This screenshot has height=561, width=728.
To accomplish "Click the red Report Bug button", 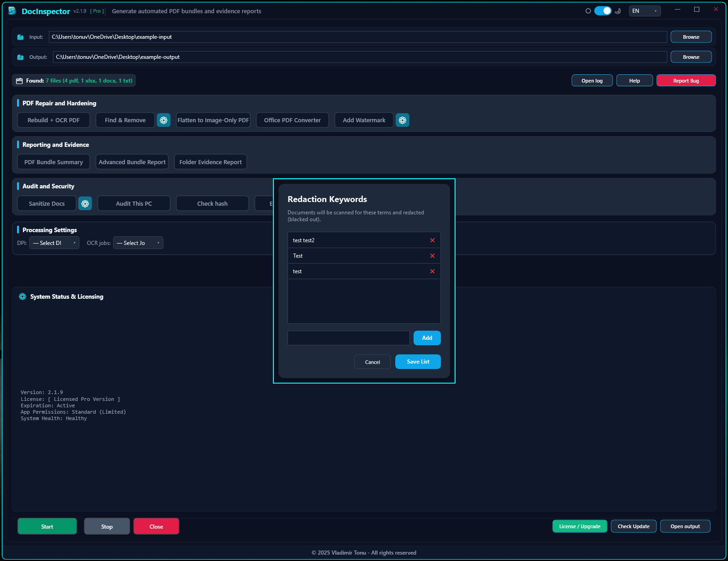I will [x=686, y=81].
